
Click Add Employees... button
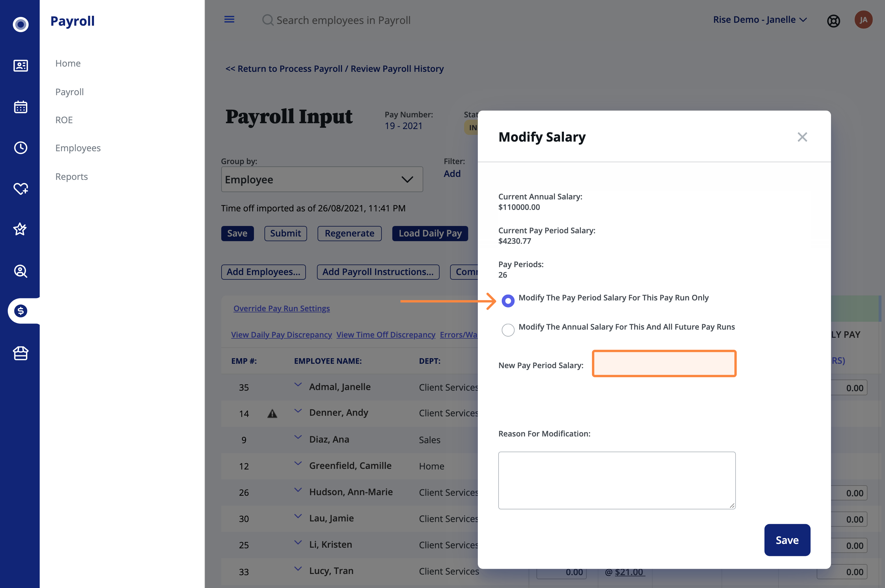(x=264, y=272)
